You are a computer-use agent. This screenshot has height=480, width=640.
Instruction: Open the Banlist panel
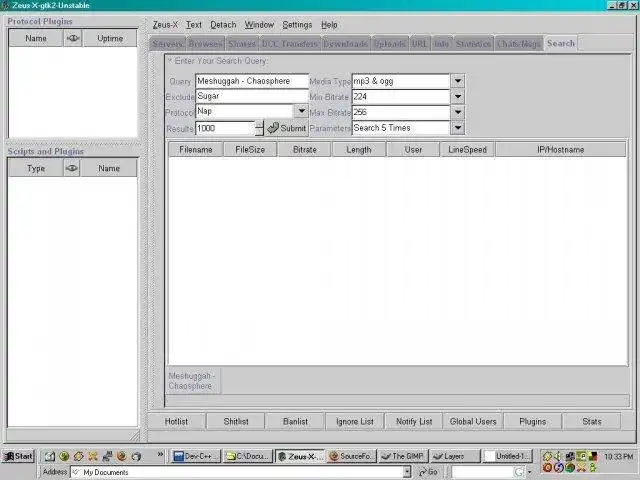tap(296, 421)
